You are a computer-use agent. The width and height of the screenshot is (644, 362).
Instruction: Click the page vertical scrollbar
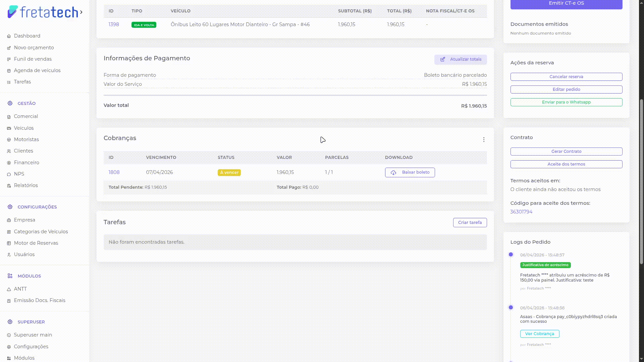click(x=641, y=181)
